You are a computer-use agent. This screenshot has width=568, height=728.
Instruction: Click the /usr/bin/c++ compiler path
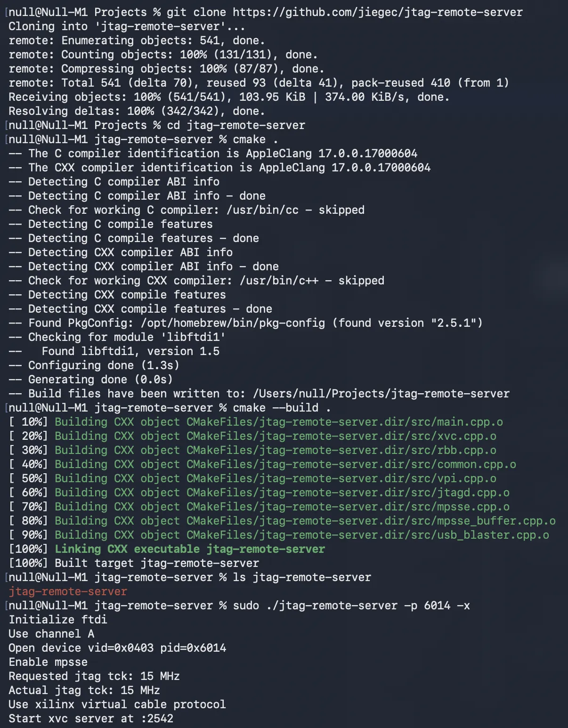tap(279, 281)
